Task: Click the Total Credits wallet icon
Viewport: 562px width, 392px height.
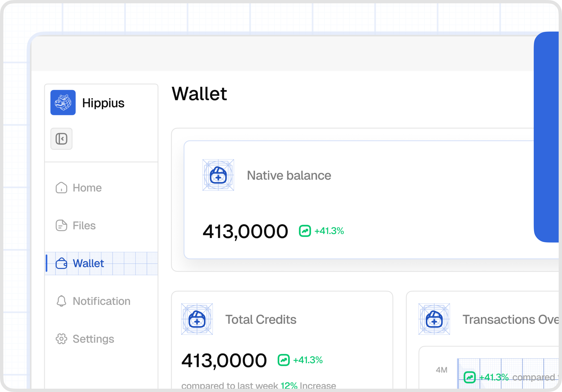Action: [197, 319]
